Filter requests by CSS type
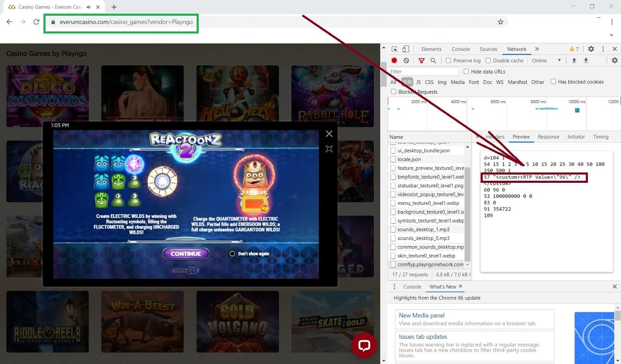 click(x=429, y=82)
